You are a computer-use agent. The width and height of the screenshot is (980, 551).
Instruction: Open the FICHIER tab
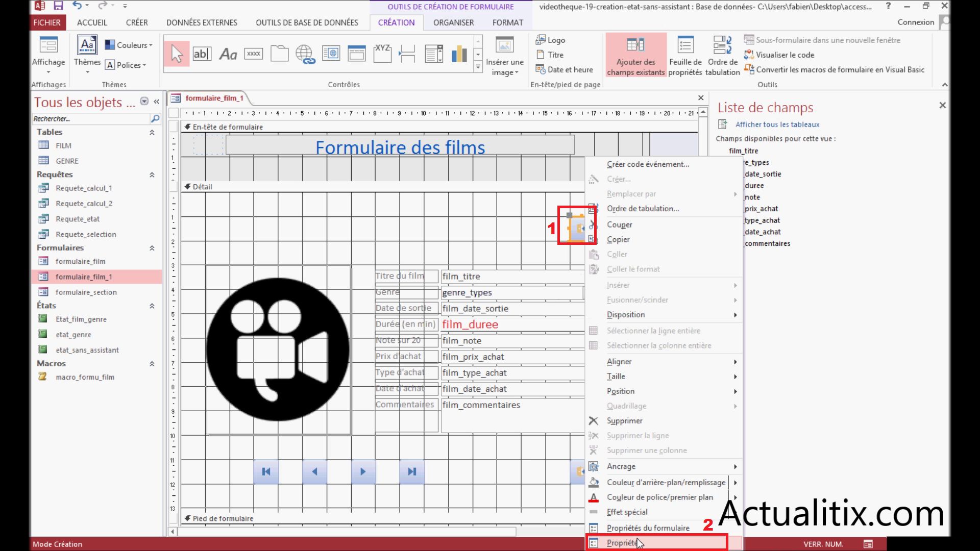(47, 22)
